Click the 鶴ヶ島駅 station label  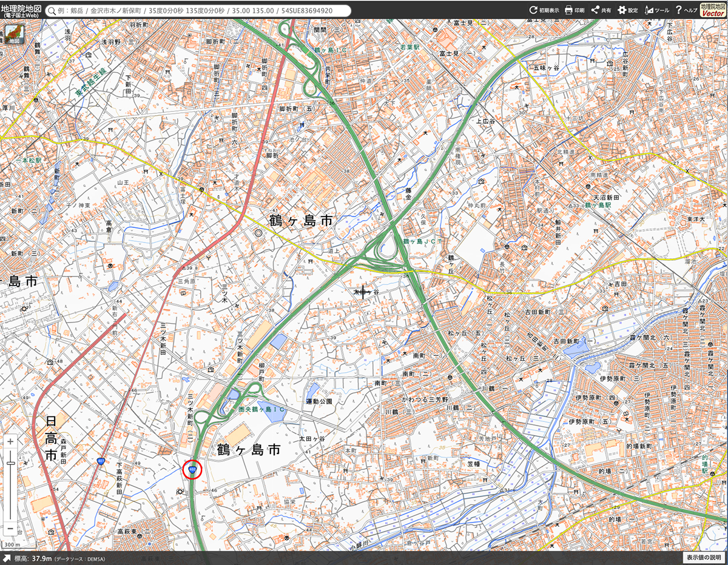(x=598, y=206)
